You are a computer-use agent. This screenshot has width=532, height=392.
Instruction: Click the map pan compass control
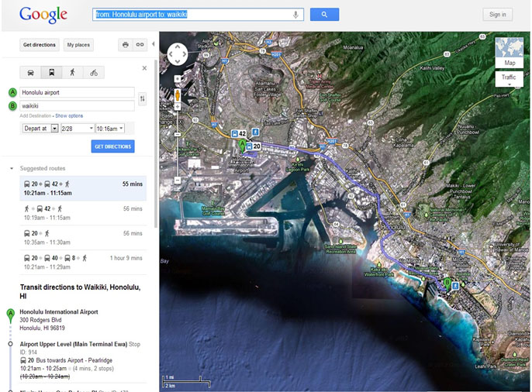click(x=178, y=54)
